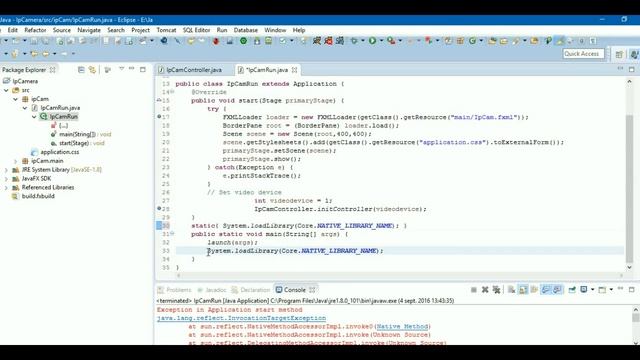Close the Console view tab
This screenshot has height=360, width=640.
coord(312,290)
